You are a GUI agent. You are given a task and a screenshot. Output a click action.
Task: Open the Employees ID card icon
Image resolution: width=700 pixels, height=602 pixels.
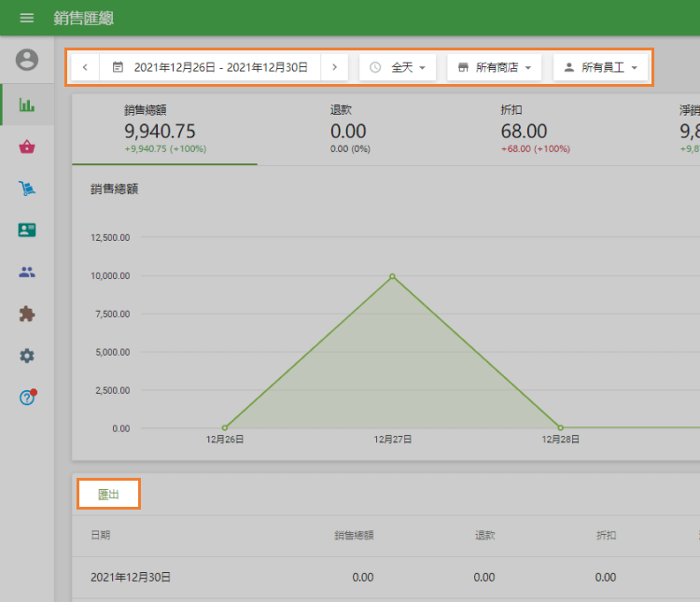point(27,231)
